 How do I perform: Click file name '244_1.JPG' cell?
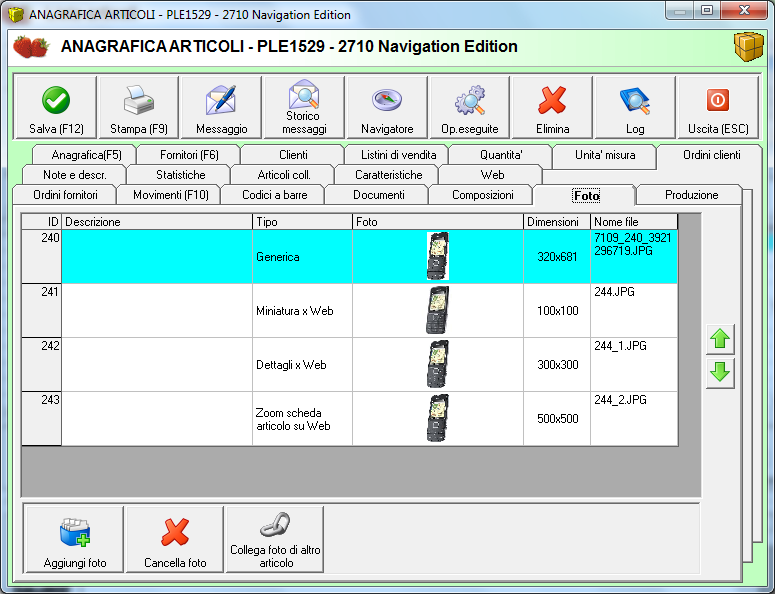click(x=634, y=365)
